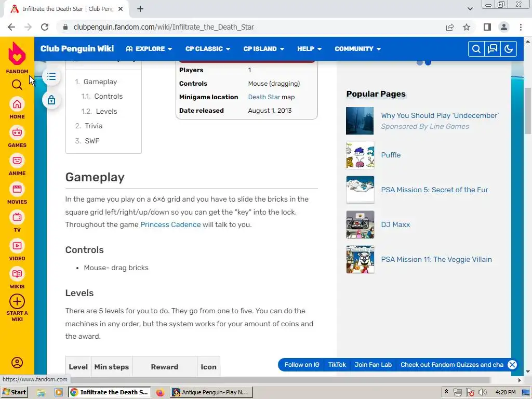
Task: Open PSA Mission 11: The Veggie Villain
Action: click(436, 260)
